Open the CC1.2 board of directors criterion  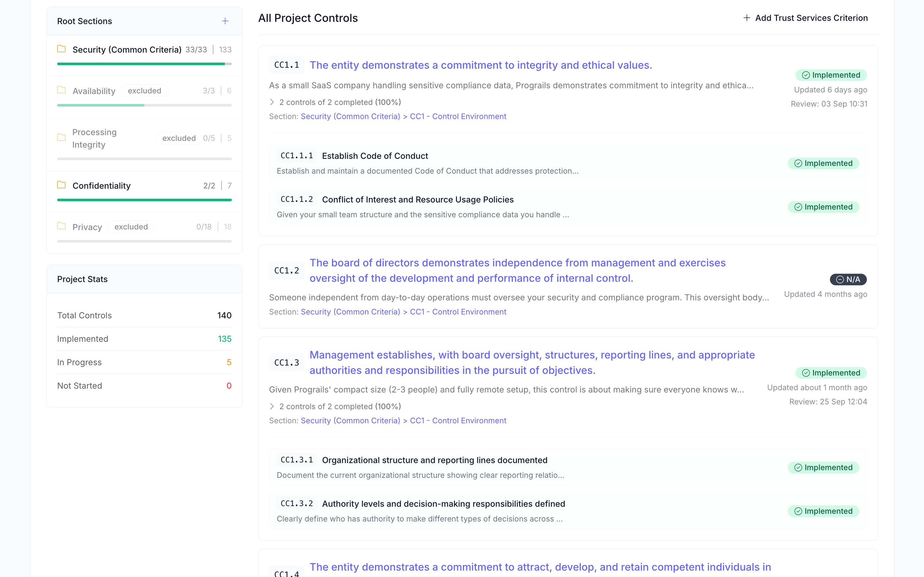517,271
